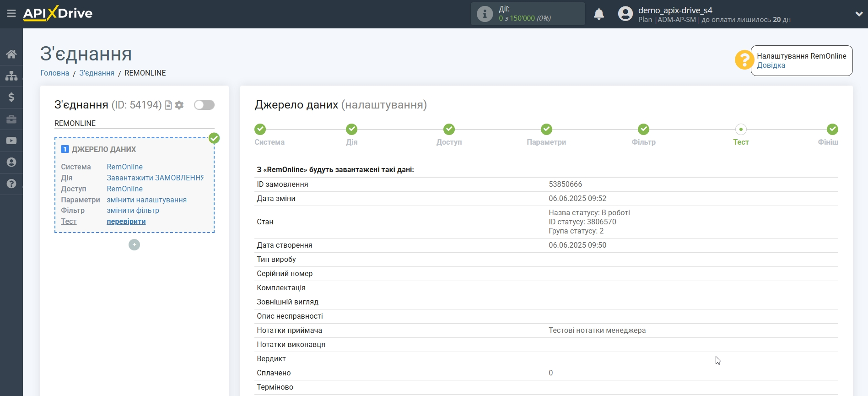Screen dimensions: 868x396
Task: Click the змінити налаштування link
Action: coord(146,200)
